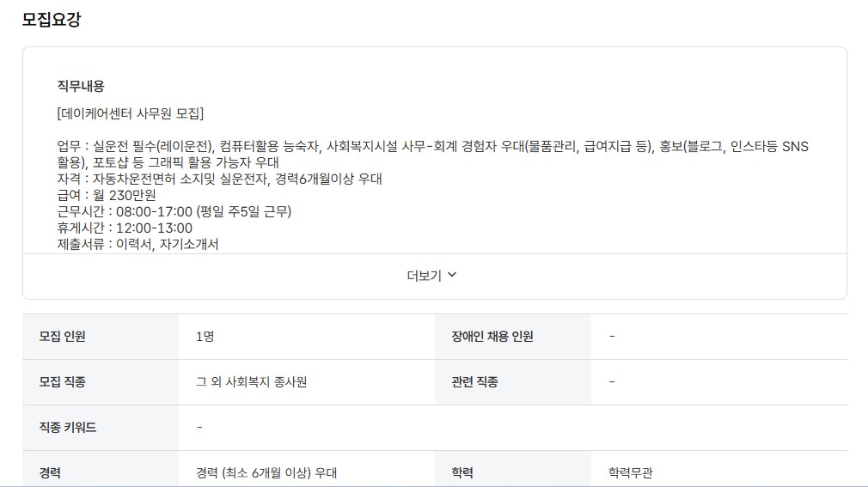Click the chevron arrow beside 더보기
The height and width of the screenshot is (487, 868).
[452, 275]
